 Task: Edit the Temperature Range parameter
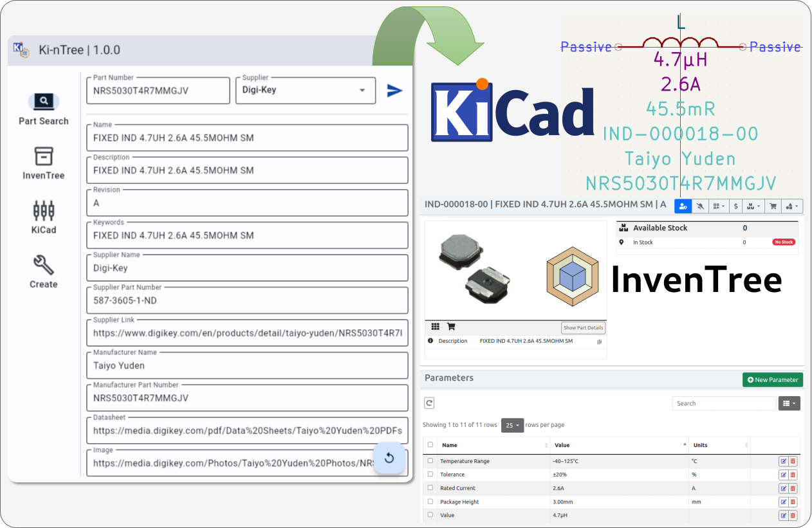pyautogui.click(x=783, y=461)
